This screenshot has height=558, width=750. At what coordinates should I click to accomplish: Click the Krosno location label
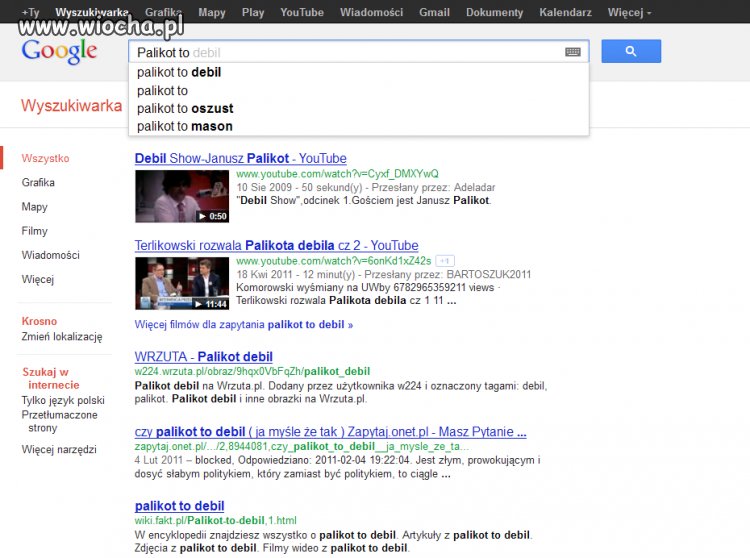click(39, 321)
